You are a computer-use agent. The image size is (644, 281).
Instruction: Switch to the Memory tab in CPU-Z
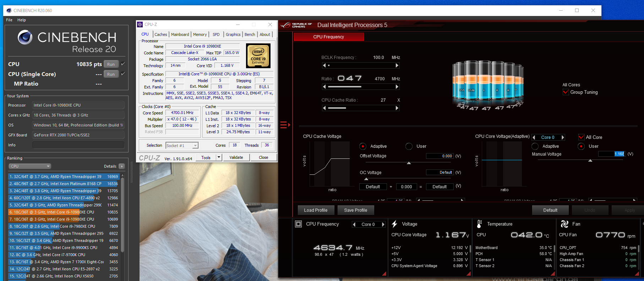click(200, 34)
